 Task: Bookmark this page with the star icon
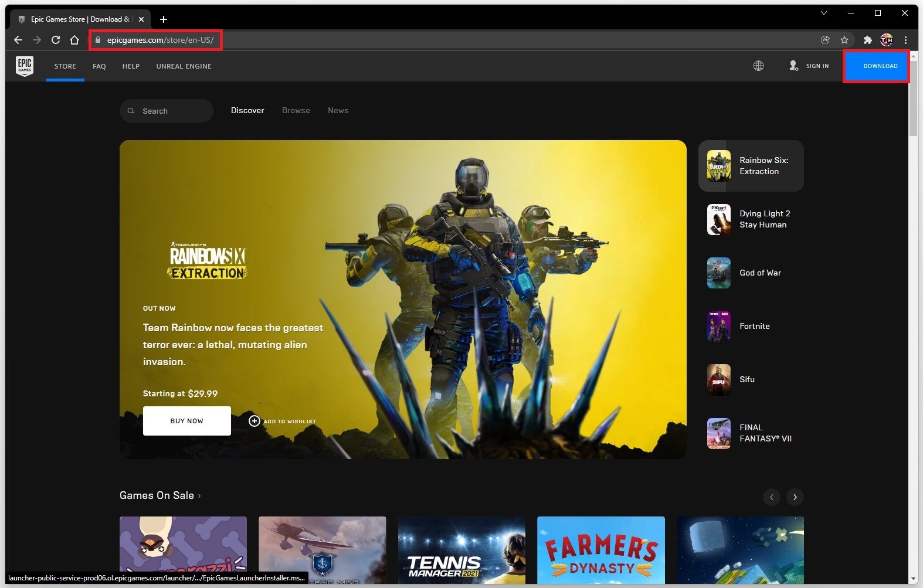point(844,40)
